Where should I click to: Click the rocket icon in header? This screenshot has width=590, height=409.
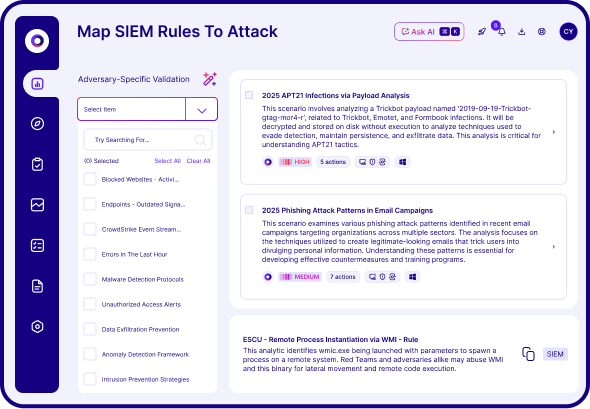click(482, 32)
